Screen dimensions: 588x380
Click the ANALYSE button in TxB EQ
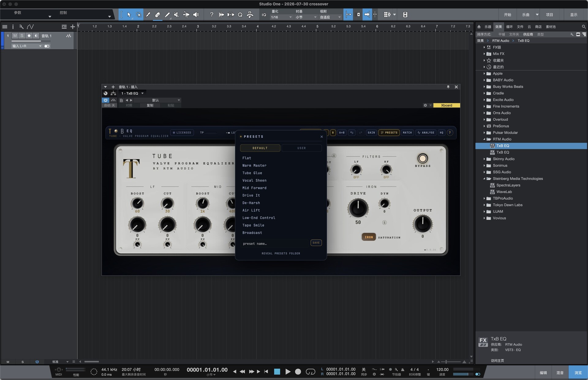426,133
